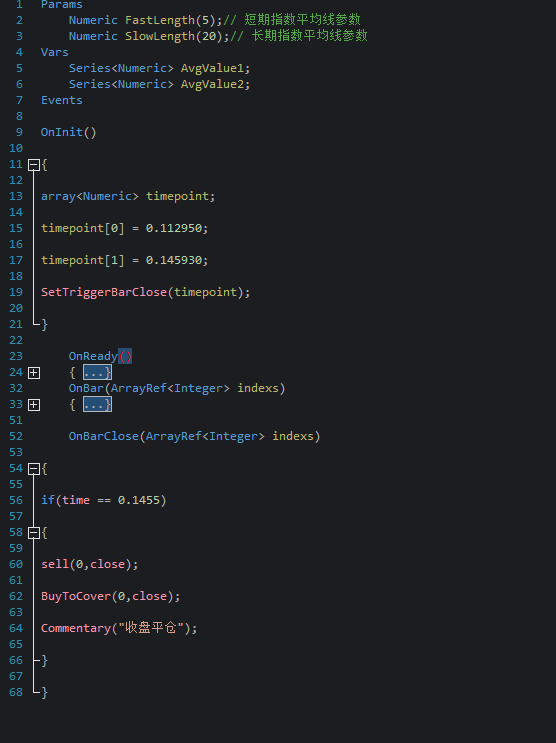556x743 pixels.
Task: Click the BuyToCover function call
Action: tap(76, 596)
